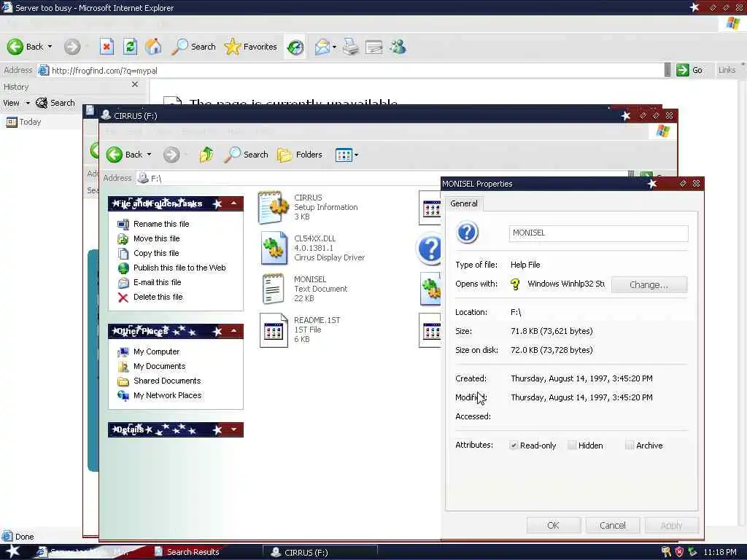This screenshot has height=560, width=747.
Task: Select Today in History list
Action: [x=24, y=122]
